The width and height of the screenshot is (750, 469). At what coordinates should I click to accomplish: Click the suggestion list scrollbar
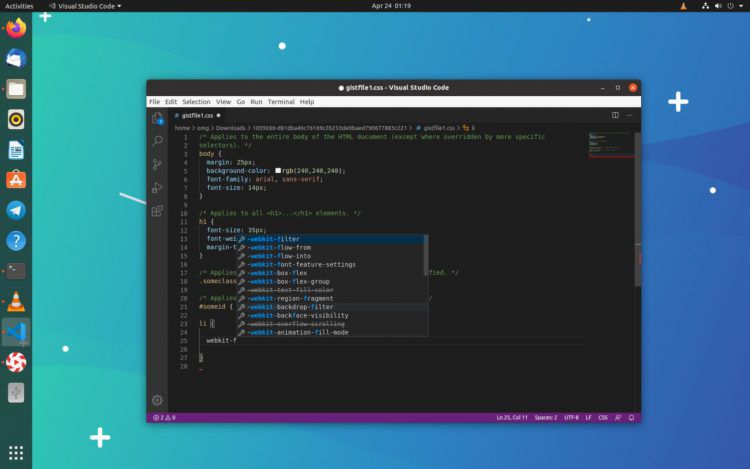click(426, 255)
